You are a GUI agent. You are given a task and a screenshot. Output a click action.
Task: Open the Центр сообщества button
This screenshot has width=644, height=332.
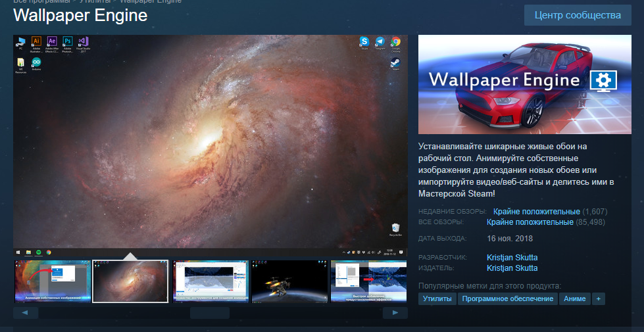[x=578, y=16]
